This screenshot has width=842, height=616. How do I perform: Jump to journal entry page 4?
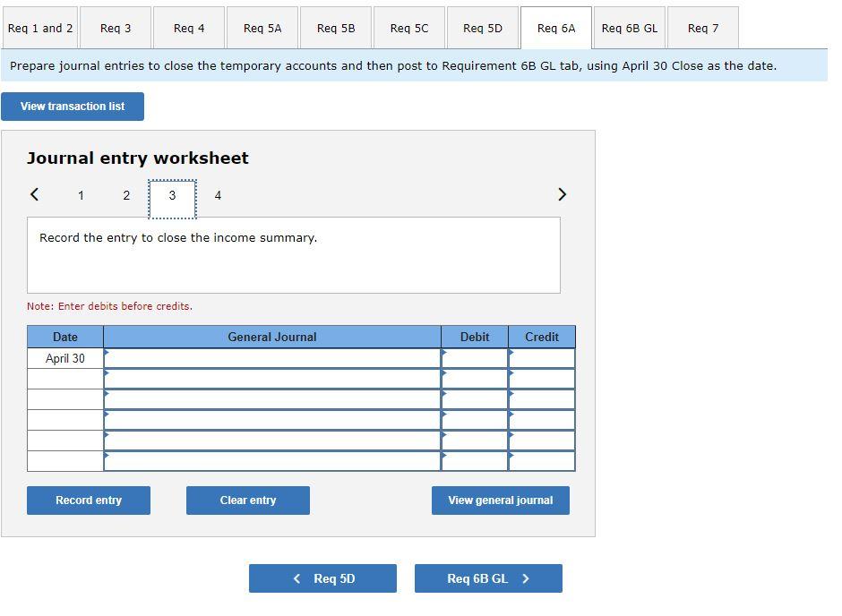[218, 195]
